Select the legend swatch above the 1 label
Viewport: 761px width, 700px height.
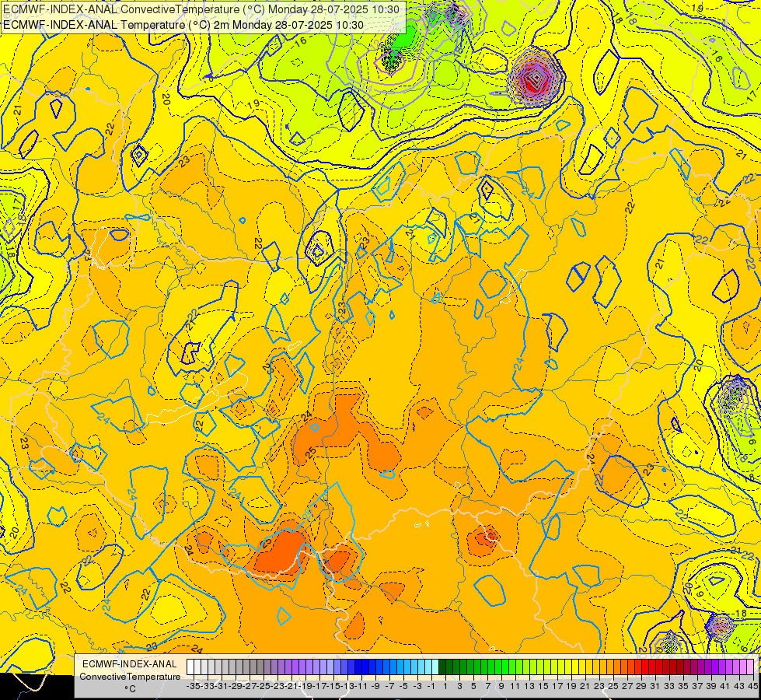[x=442, y=667]
